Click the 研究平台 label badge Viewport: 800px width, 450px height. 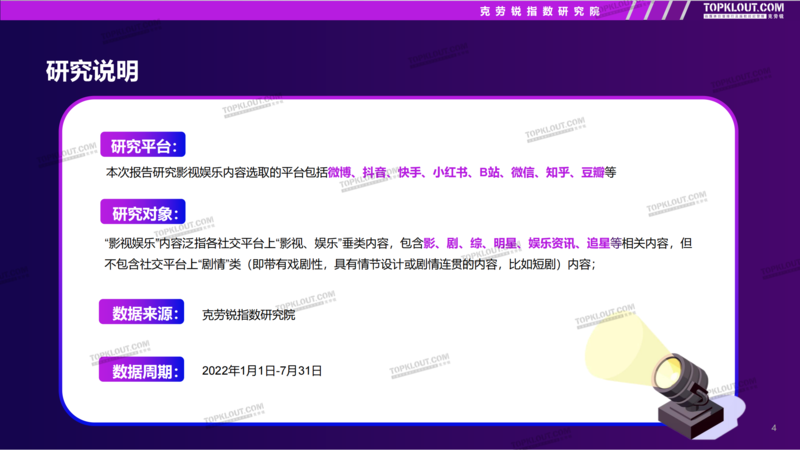[143, 145]
